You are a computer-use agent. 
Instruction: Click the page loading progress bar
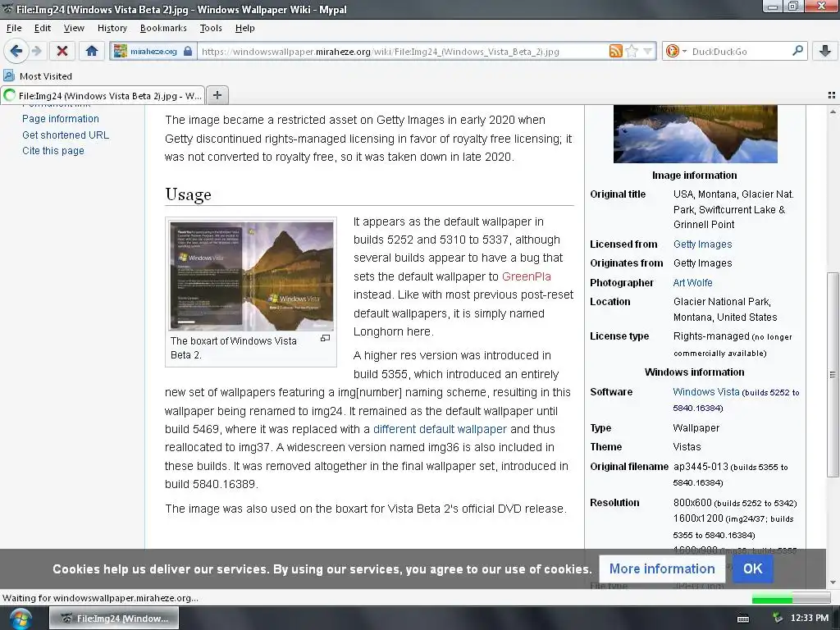coord(791,598)
